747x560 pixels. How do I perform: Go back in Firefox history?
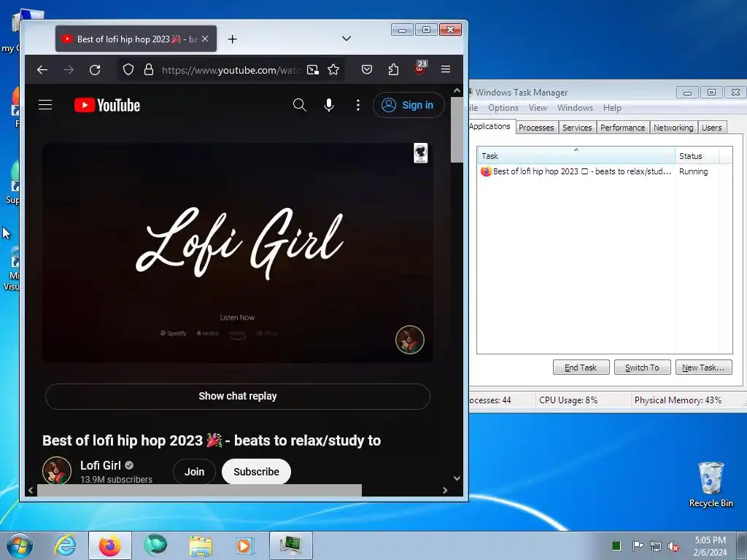(42, 70)
